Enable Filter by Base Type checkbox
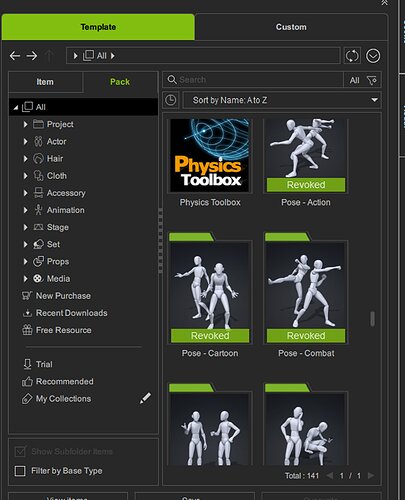Viewport: 405px width, 500px height. pos(20,471)
